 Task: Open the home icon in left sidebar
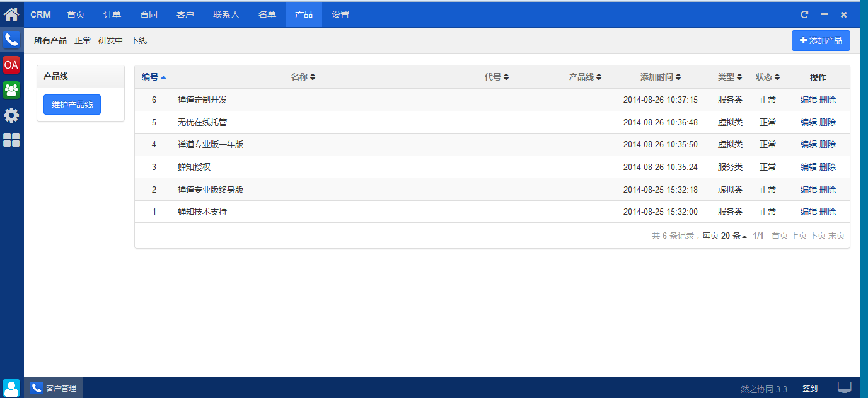[x=11, y=13]
